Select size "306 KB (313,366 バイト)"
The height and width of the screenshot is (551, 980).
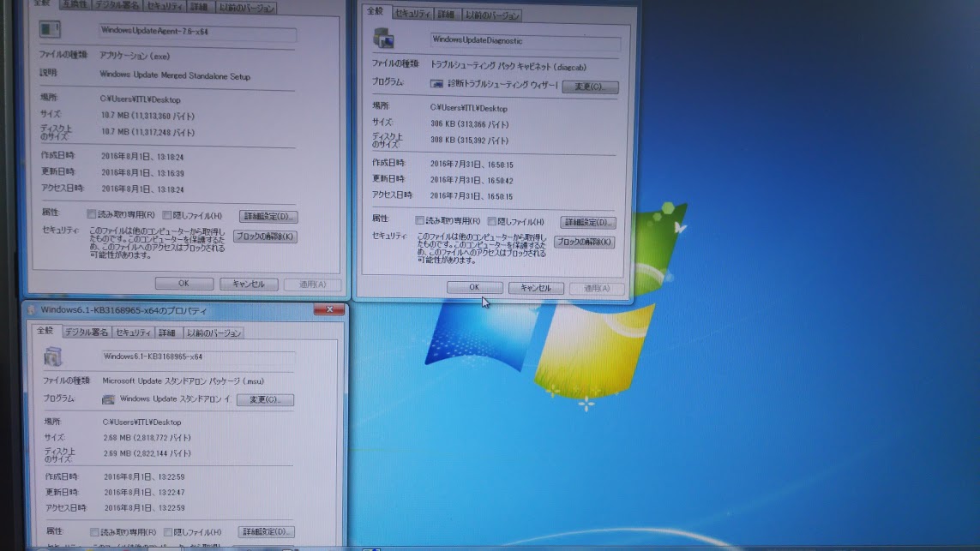pos(469,123)
